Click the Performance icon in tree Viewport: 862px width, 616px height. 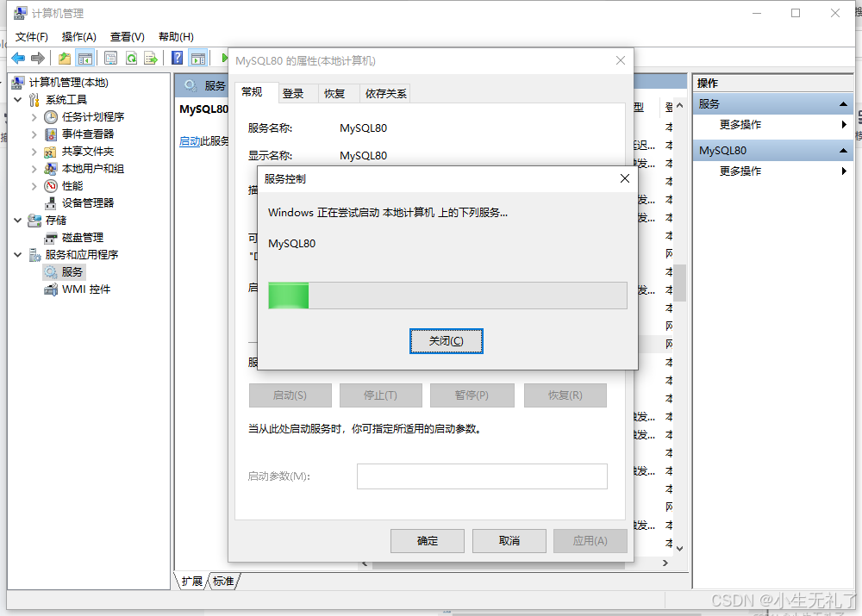pyautogui.click(x=51, y=186)
